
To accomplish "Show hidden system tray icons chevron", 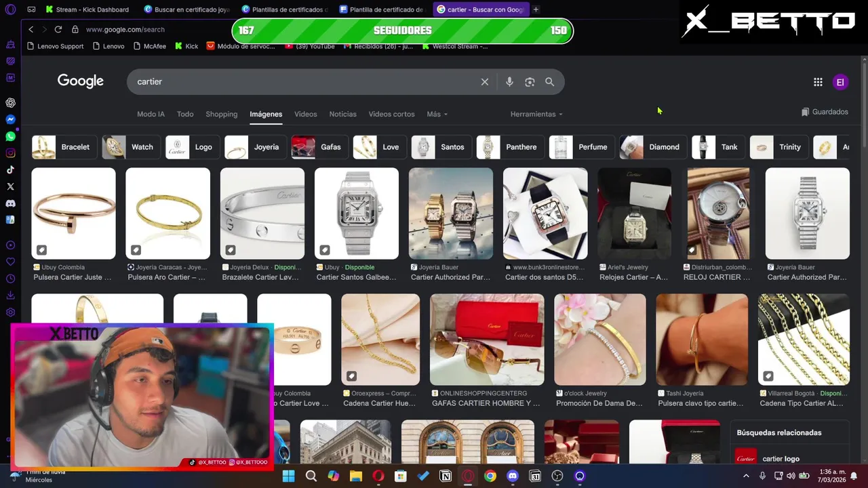I will [x=747, y=476].
